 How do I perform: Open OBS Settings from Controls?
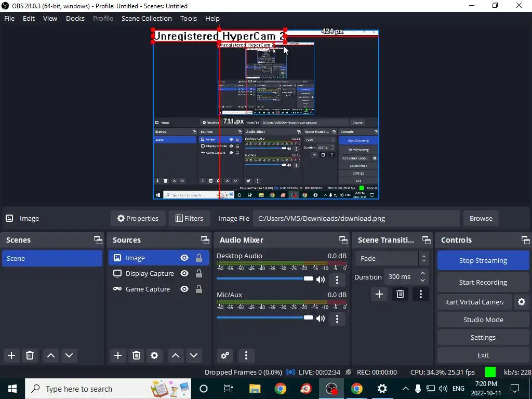pos(483,337)
